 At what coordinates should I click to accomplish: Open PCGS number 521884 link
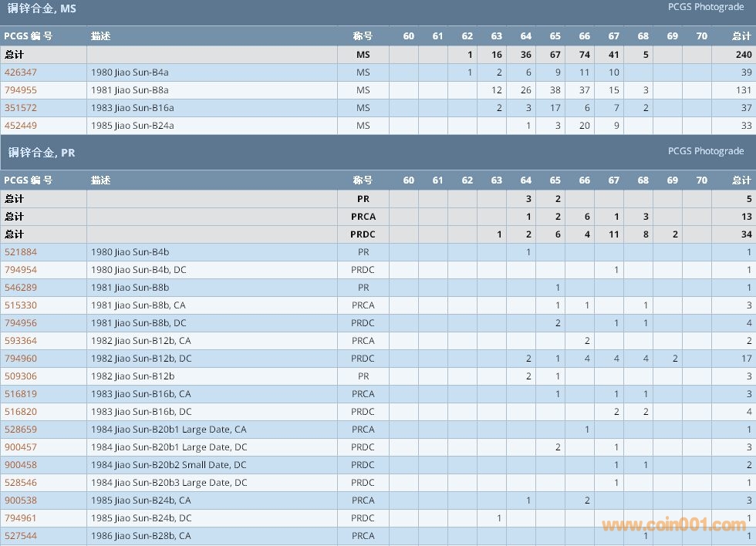coord(21,252)
